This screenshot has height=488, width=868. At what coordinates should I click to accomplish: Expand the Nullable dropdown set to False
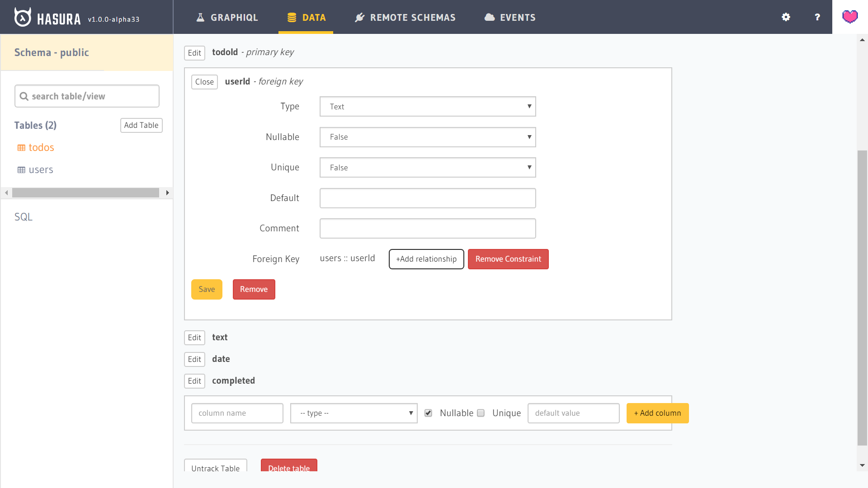(427, 137)
